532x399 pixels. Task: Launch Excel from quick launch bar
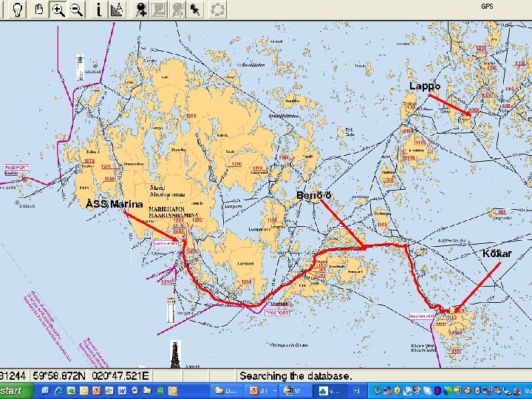pos(71,391)
